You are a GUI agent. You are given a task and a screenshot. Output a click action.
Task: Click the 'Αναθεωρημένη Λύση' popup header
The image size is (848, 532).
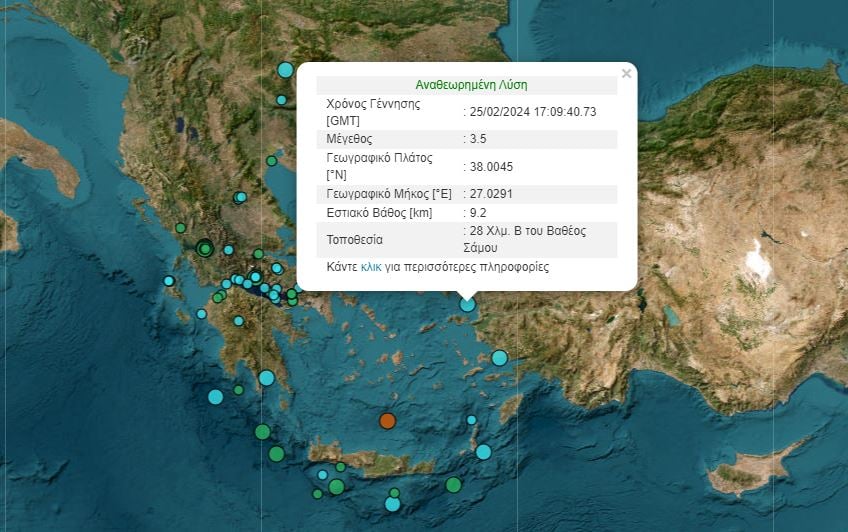471,85
